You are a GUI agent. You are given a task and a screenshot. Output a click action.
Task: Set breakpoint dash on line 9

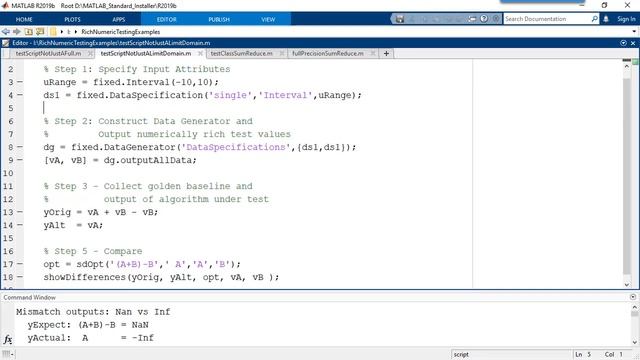[20, 160]
